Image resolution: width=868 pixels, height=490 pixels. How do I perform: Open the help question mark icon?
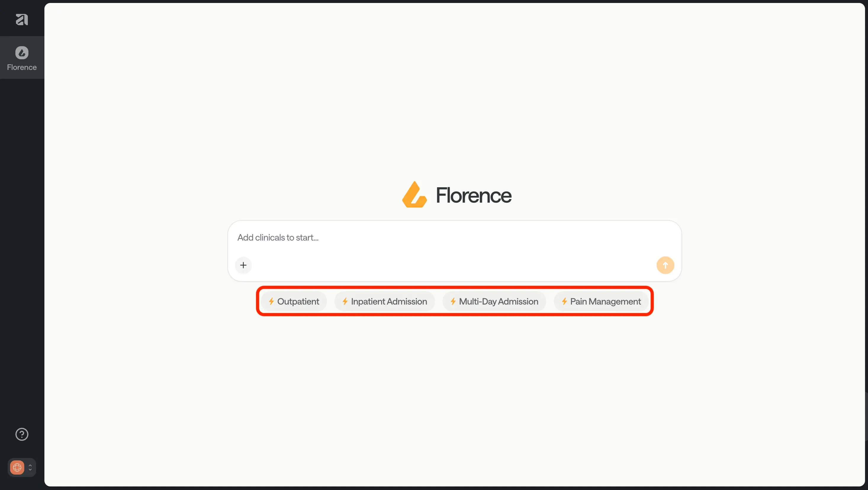[22, 434]
